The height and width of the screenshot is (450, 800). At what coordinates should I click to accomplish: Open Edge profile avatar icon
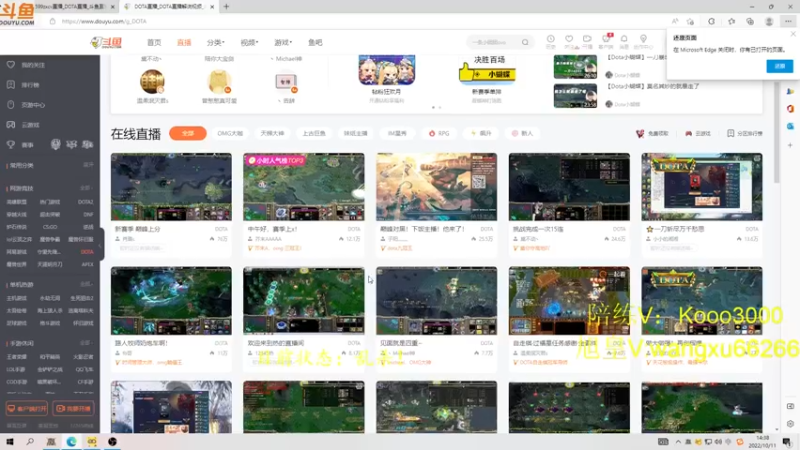pos(769,21)
